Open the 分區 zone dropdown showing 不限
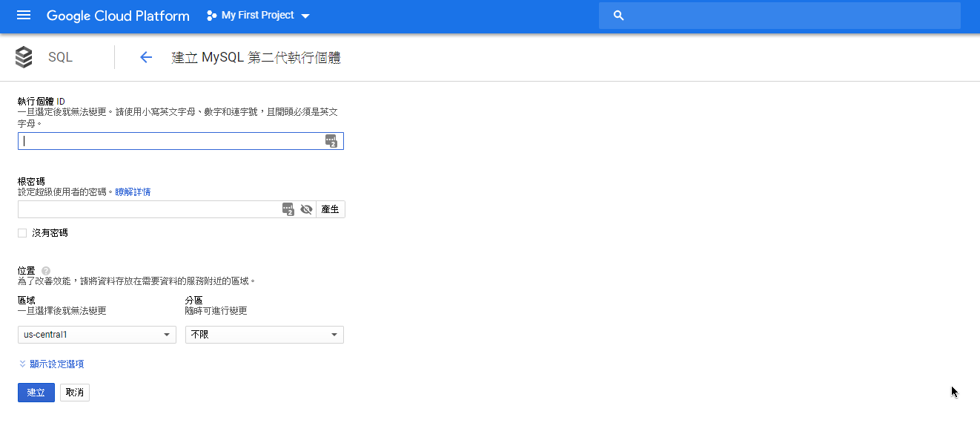Screen dimensions: 980x426 click(x=265, y=335)
